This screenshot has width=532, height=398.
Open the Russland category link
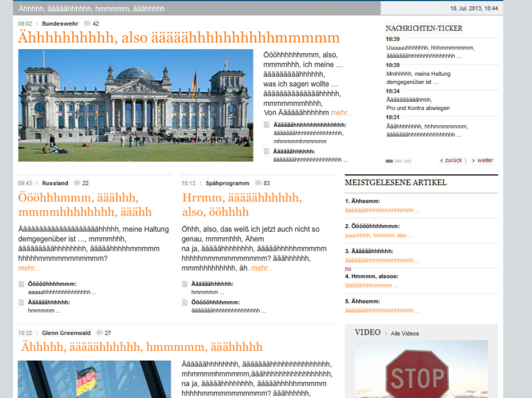pyautogui.click(x=55, y=183)
